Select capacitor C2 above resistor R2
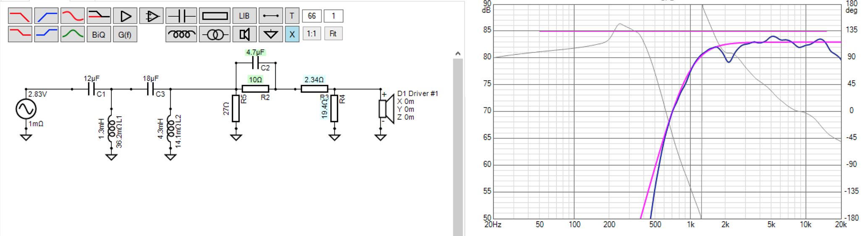Screen dimensions: 868x236 pos(255,63)
